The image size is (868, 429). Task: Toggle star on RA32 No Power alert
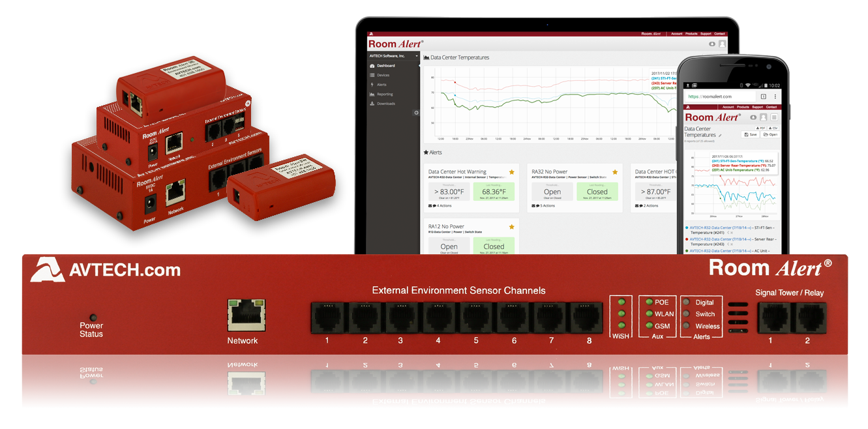[x=615, y=172]
